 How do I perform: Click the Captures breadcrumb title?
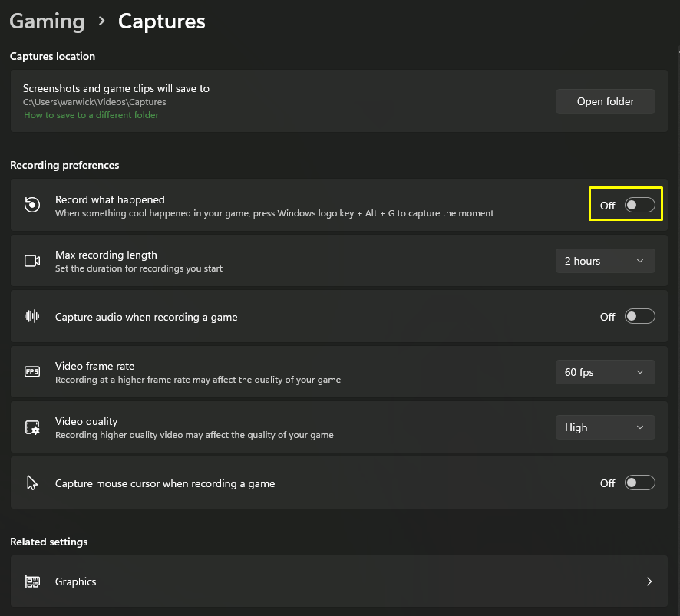click(161, 21)
